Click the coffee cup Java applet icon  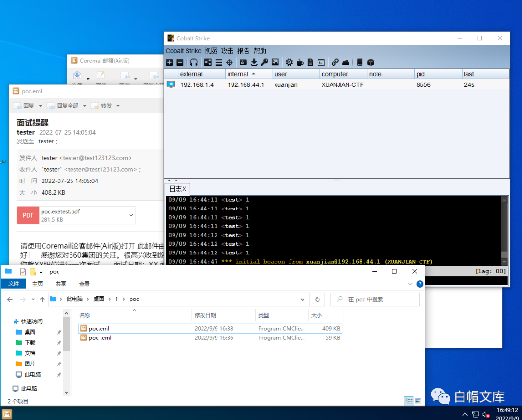[x=300, y=62]
